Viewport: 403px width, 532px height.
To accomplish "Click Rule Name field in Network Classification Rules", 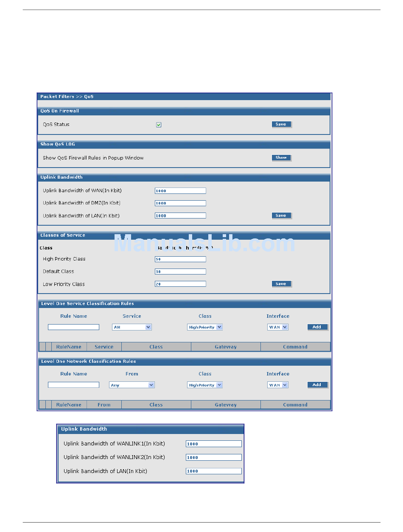I will (x=73, y=385).
